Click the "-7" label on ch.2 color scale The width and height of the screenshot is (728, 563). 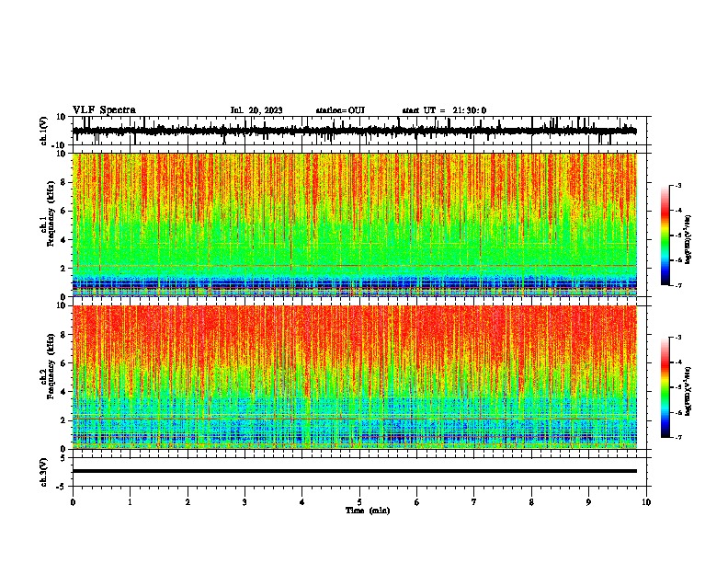click(678, 437)
